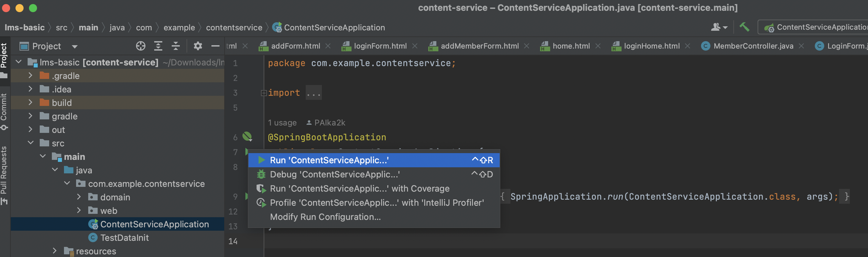Click the contentservice breadcrumb
The height and width of the screenshot is (257, 868).
click(x=234, y=27)
